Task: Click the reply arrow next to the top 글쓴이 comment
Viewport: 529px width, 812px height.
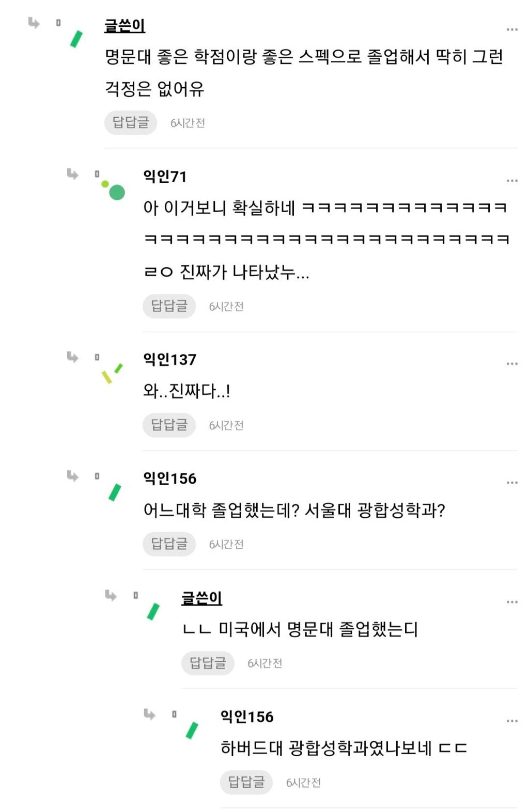Action: [x=34, y=23]
